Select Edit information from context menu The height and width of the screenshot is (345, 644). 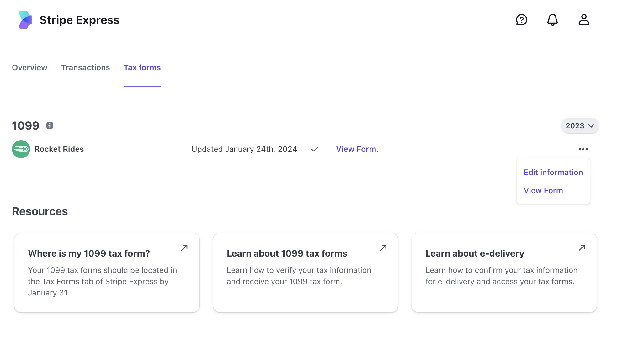pos(553,172)
